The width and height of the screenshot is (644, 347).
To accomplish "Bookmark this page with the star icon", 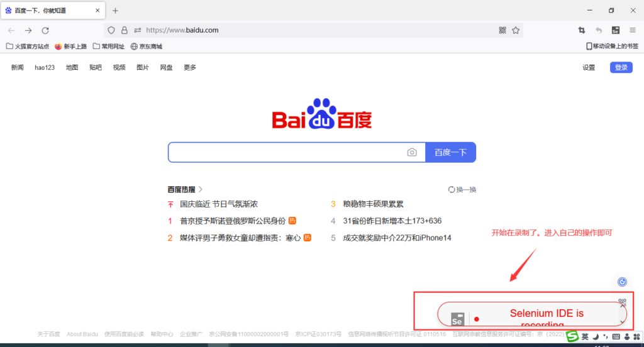I will [516, 30].
